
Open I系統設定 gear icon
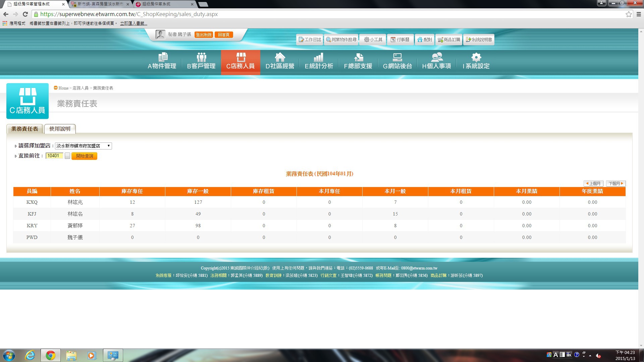476,57
